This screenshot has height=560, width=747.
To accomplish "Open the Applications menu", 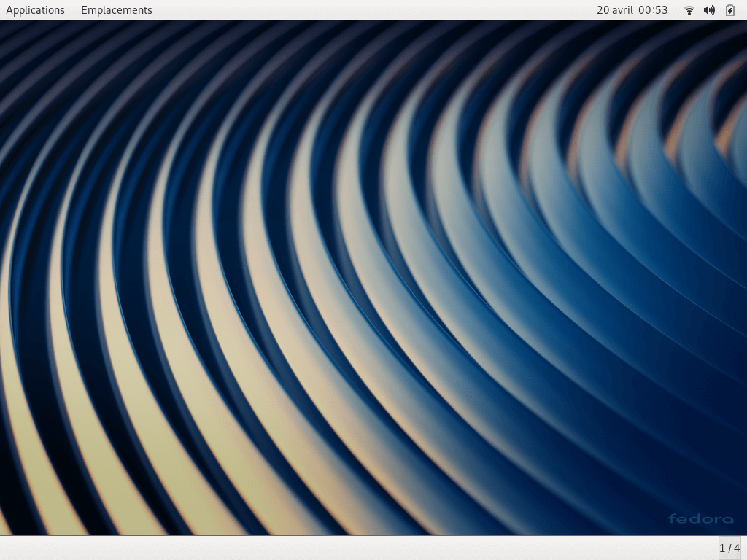I will (x=35, y=10).
